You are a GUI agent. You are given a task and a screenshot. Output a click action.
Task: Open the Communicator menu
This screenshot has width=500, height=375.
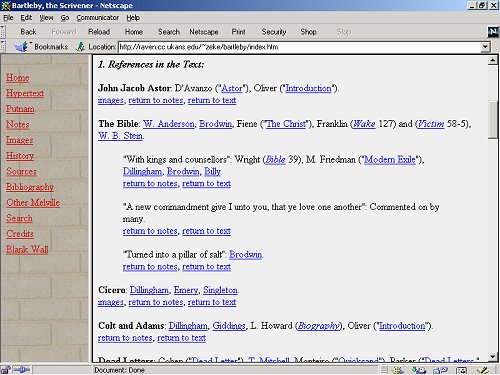98,18
